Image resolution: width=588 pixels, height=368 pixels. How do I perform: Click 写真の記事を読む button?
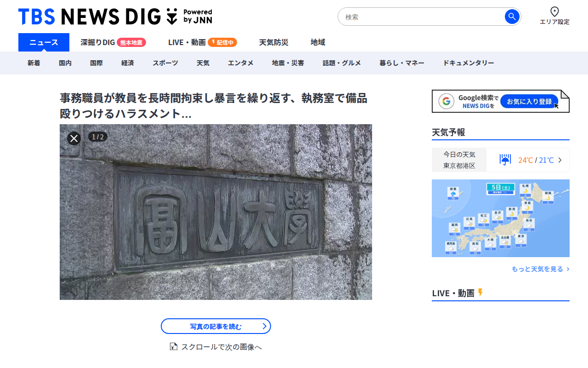pos(216,326)
